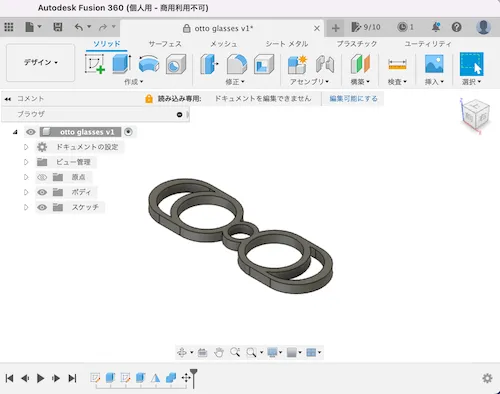Open the extensions 9/10 indicator

pyautogui.click(x=366, y=27)
